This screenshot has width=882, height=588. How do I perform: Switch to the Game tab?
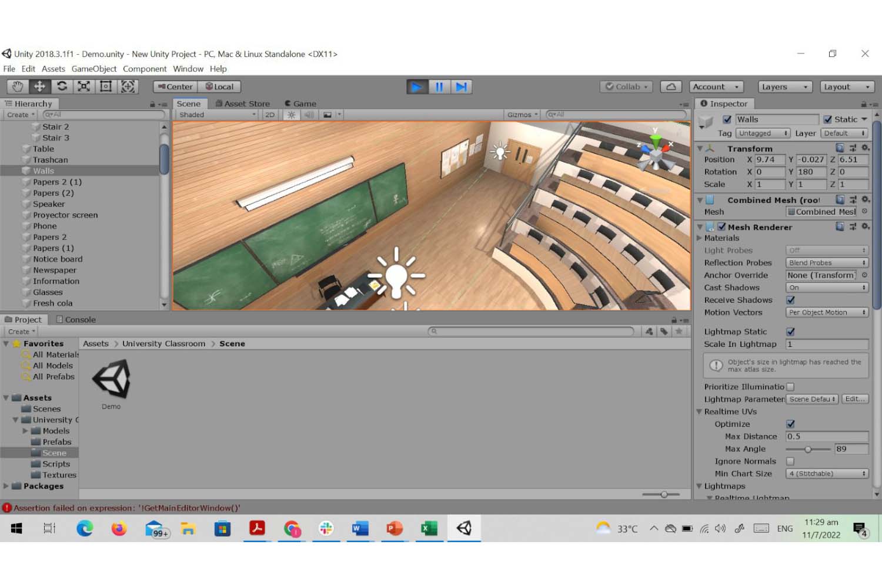pos(300,103)
